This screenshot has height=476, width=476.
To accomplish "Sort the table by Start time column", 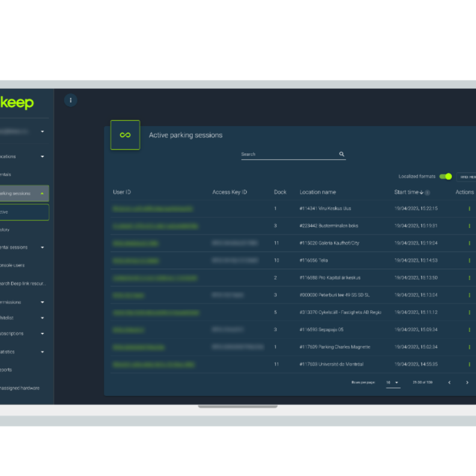I will click(x=407, y=192).
